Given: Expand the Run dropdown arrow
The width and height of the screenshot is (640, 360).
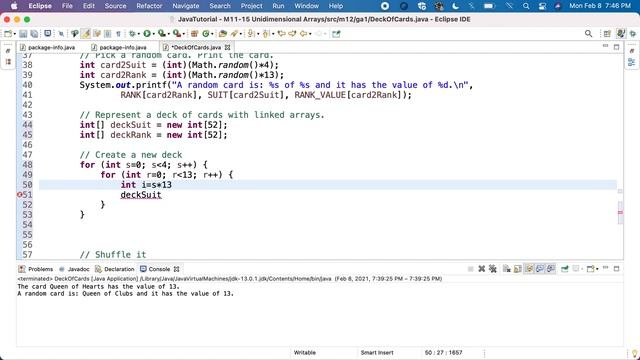Looking at the screenshot, I should point(153,34).
